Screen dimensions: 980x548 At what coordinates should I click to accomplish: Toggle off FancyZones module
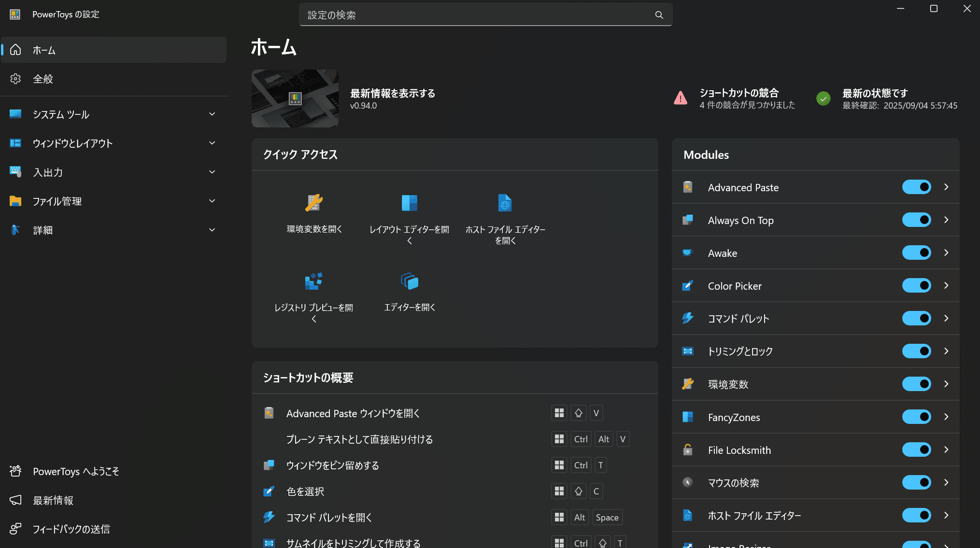(x=916, y=417)
